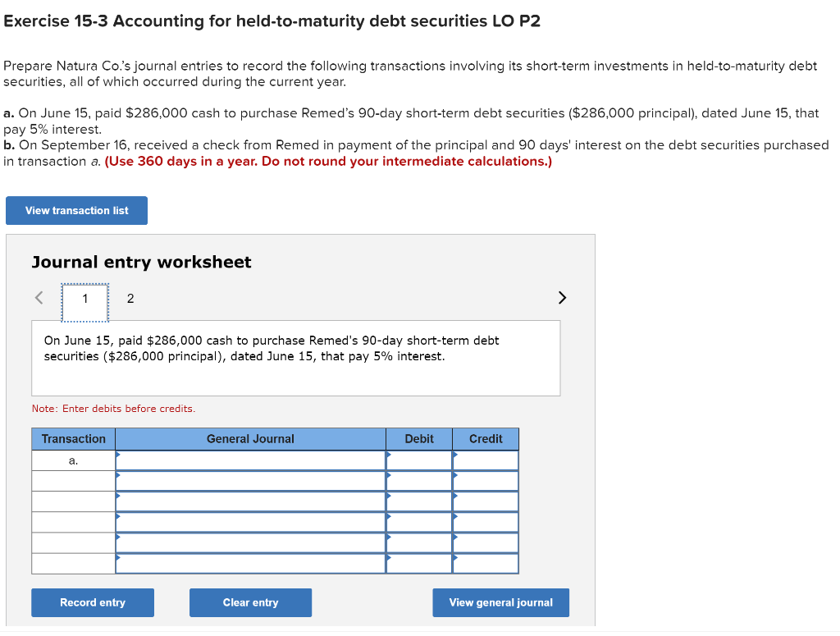Screen dimensions: 840x636
Task: Click the transaction a label cell
Action: (73, 460)
